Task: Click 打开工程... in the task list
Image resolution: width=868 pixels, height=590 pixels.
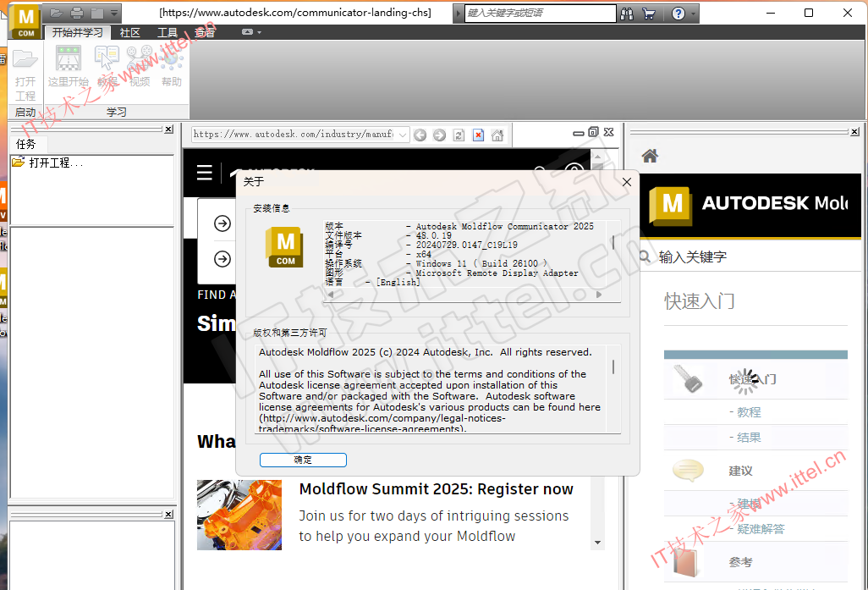Action: tap(48, 163)
